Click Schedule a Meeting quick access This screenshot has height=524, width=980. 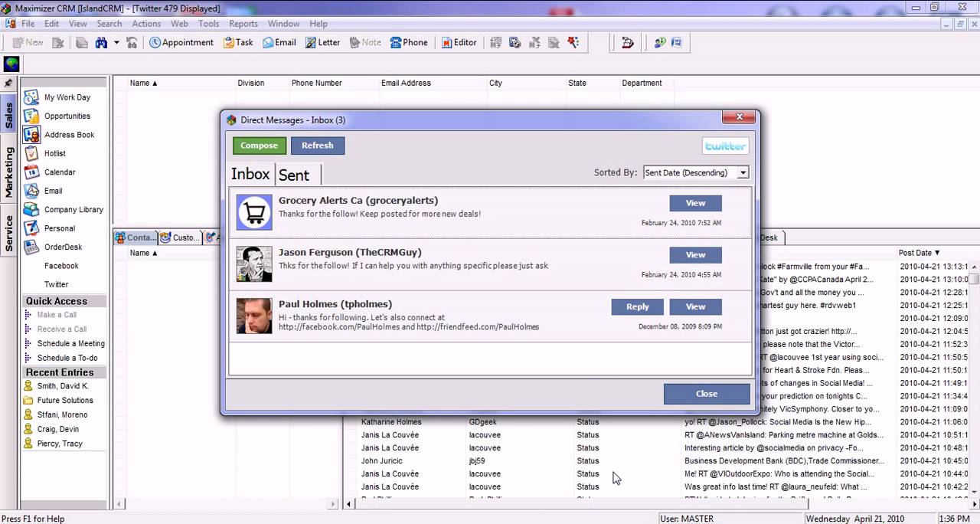coord(71,343)
